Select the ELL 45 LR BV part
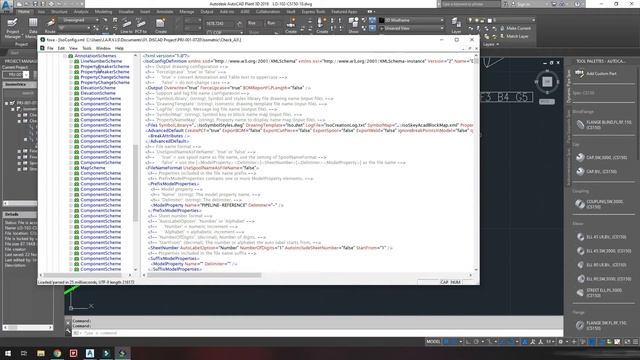The width and height of the screenshot is (640, 360). 601,237
